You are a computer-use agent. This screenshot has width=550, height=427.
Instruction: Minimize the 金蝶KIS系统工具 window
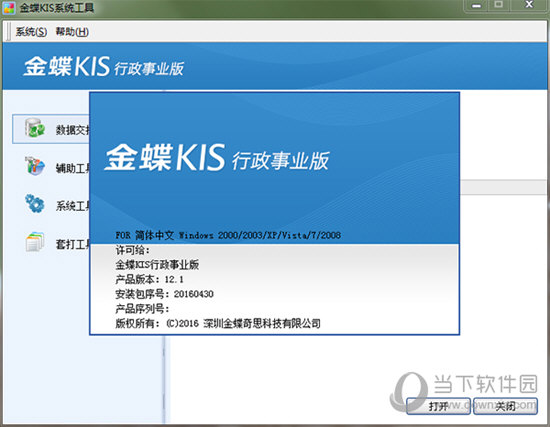click(x=476, y=6)
